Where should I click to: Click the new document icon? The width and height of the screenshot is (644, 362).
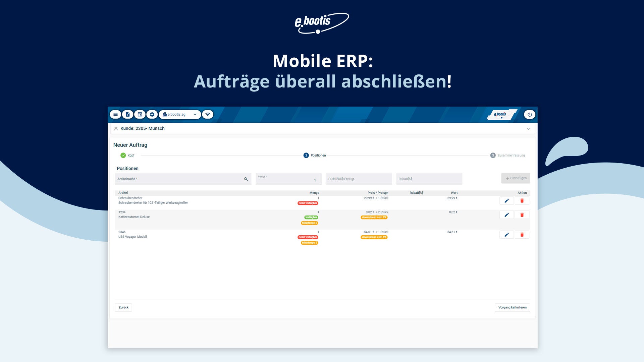pyautogui.click(x=127, y=115)
